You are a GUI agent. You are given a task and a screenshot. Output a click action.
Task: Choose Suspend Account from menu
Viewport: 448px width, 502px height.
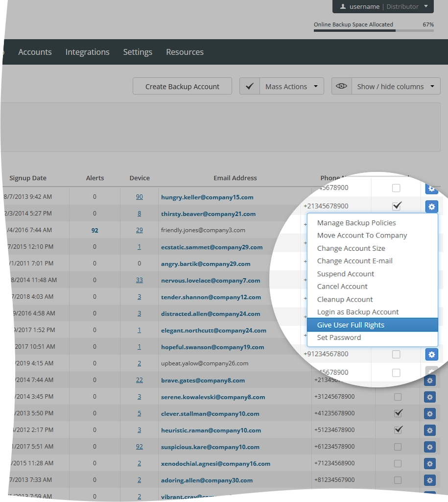(x=345, y=274)
